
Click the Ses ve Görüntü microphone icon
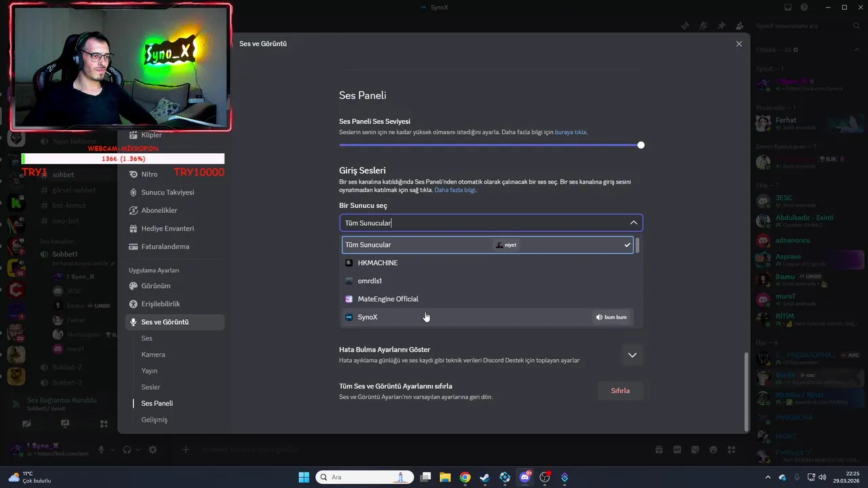pyautogui.click(x=133, y=322)
